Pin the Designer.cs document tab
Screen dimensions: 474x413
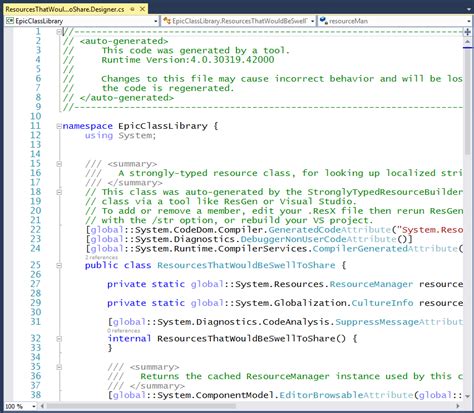[x=133, y=9]
